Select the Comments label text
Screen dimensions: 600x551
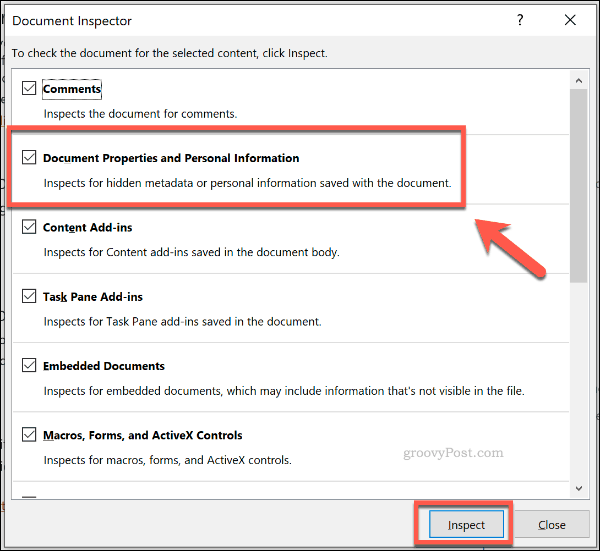coord(72,89)
